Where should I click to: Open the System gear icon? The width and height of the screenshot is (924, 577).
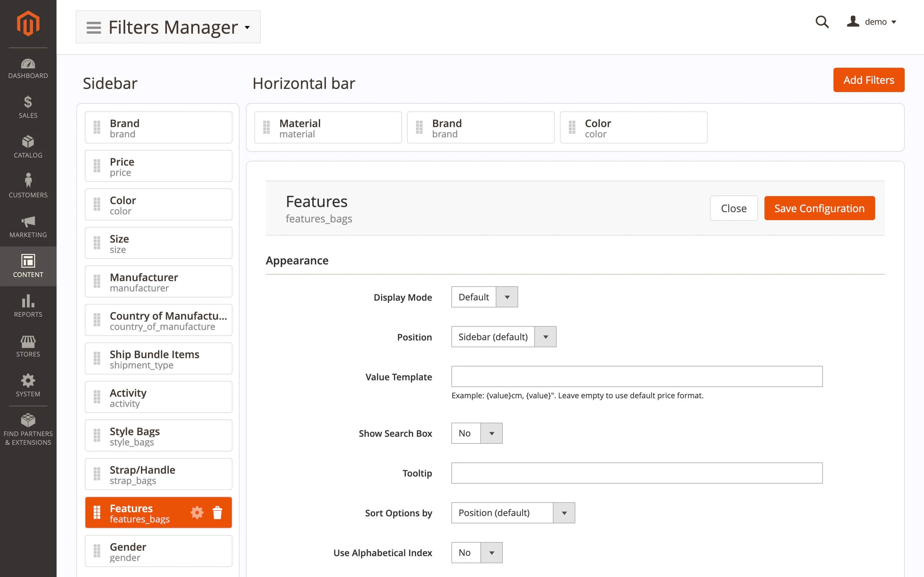pyautogui.click(x=28, y=383)
